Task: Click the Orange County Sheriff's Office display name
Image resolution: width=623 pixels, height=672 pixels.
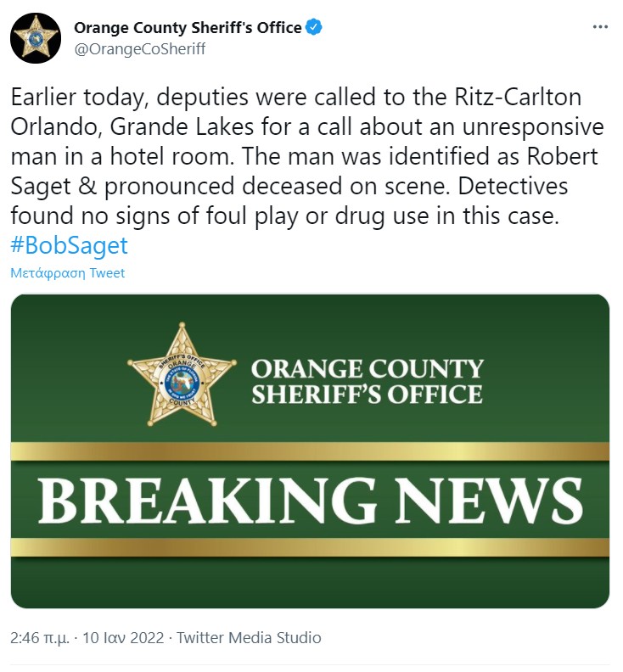Action: coord(188,27)
